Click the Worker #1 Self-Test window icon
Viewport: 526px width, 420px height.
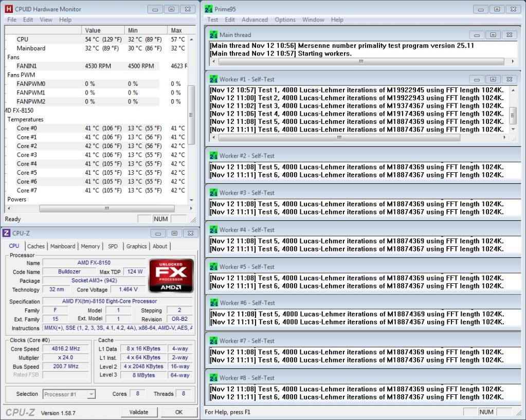click(x=213, y=79)
